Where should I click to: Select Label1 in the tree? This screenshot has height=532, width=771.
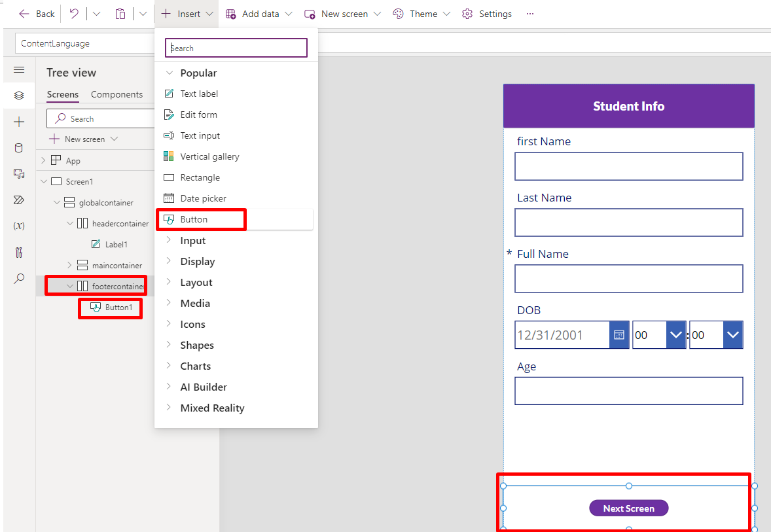coord(116,244)
